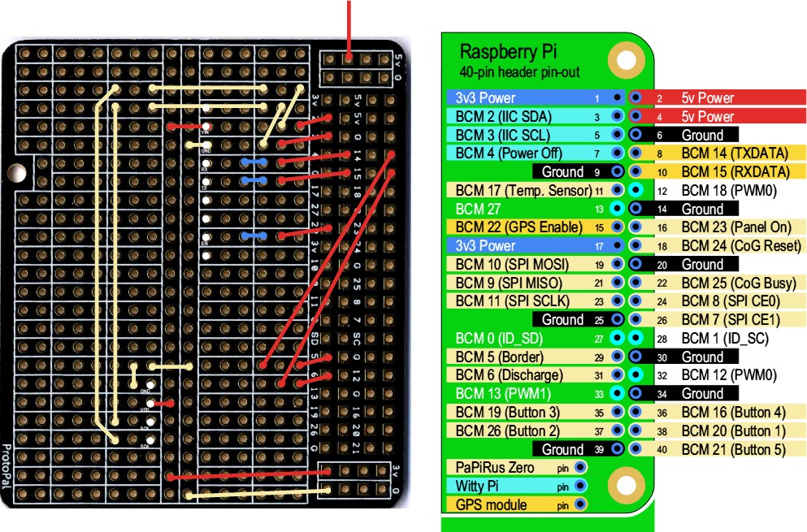Select the Ground pin 14 label
The width and height of the screenshot is (807, 532).
click(702, 209)
